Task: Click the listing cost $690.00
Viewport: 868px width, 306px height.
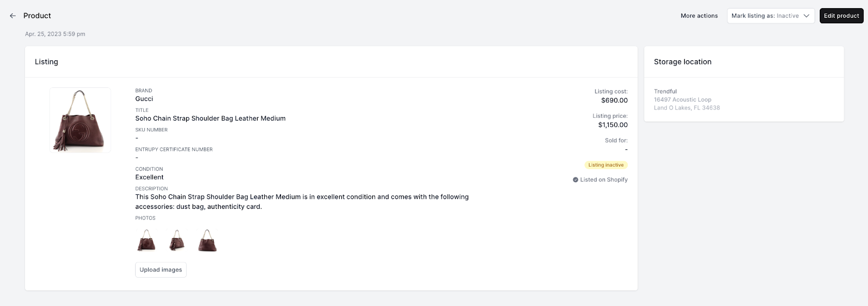Action: coord(614,100)
